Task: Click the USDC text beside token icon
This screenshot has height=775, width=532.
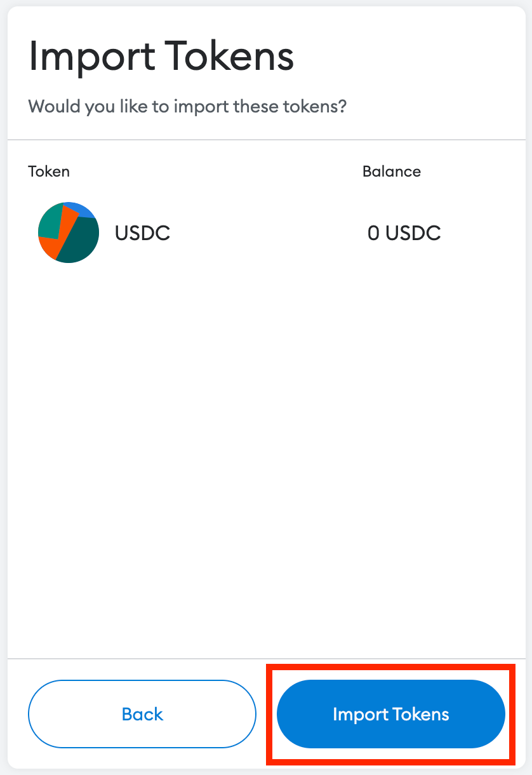Action: (142, 233)
